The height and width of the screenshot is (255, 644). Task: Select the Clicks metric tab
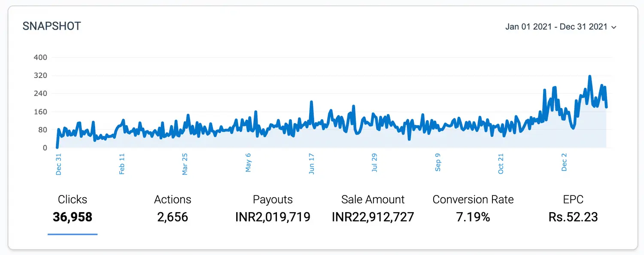tap(73, 208)
